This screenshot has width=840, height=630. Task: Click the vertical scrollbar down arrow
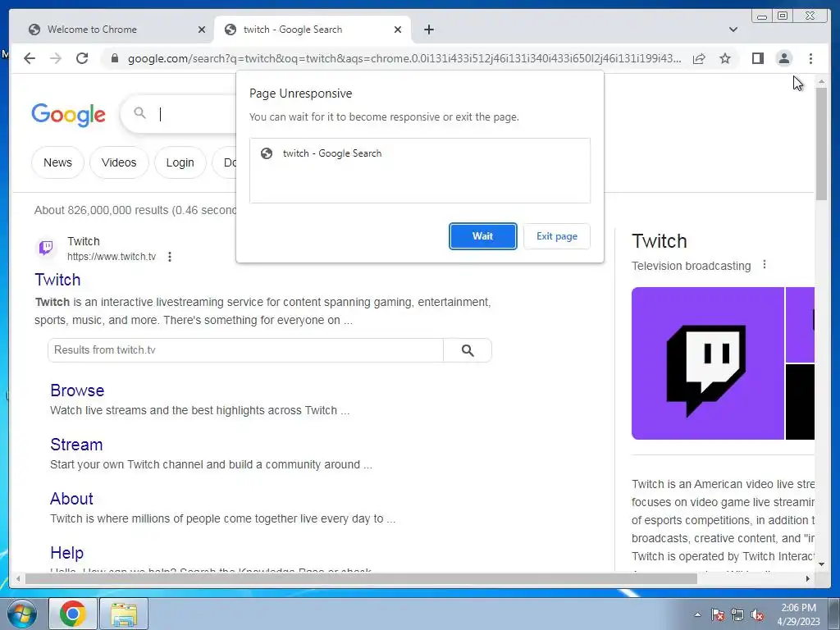point(821,564)
